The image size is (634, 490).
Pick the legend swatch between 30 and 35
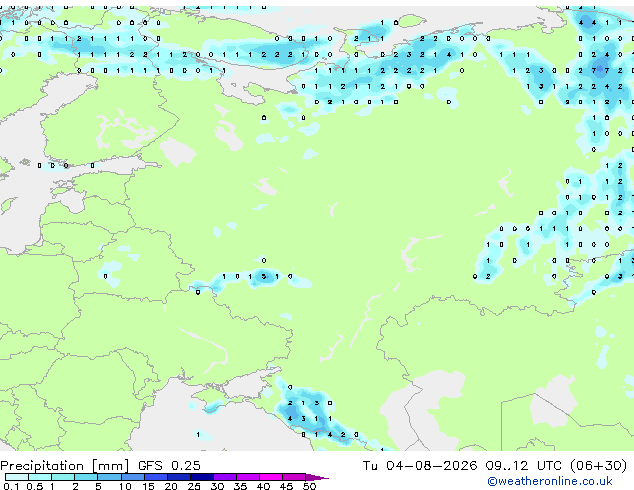(x=225, y=477)
